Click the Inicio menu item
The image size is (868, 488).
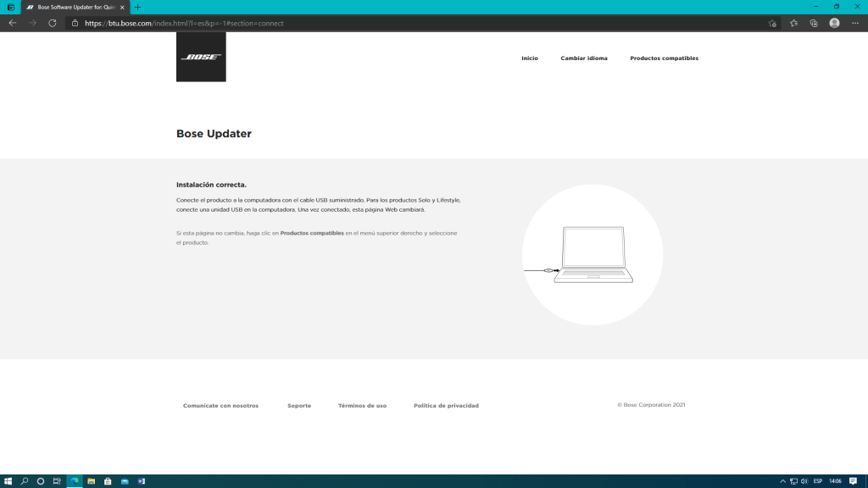point(530,58)
